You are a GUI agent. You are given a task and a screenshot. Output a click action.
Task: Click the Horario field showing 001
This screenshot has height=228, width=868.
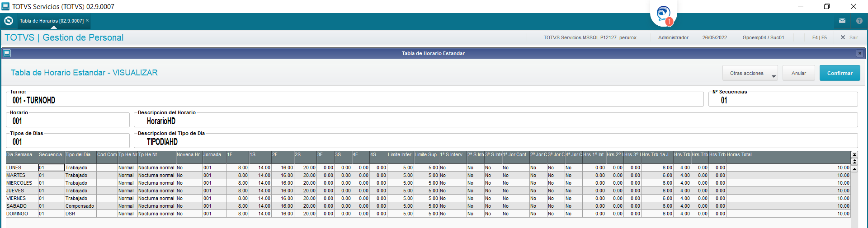[x=68, y=121]
